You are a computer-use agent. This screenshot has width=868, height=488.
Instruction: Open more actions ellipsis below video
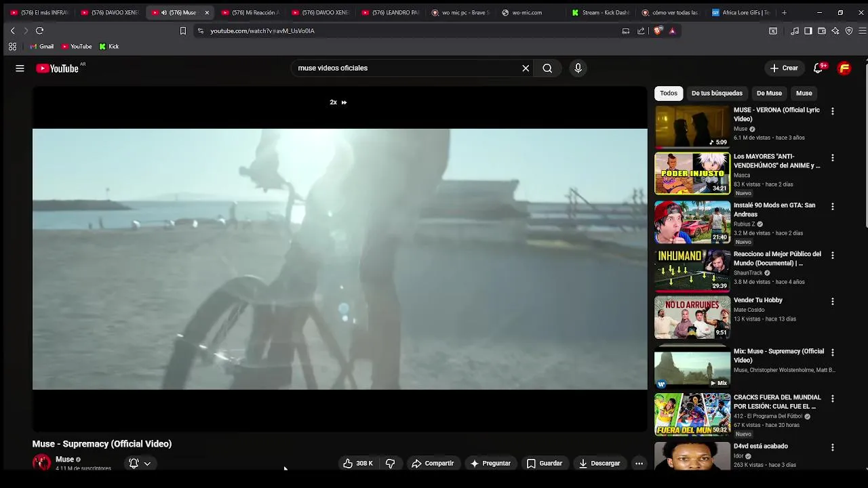639,464
